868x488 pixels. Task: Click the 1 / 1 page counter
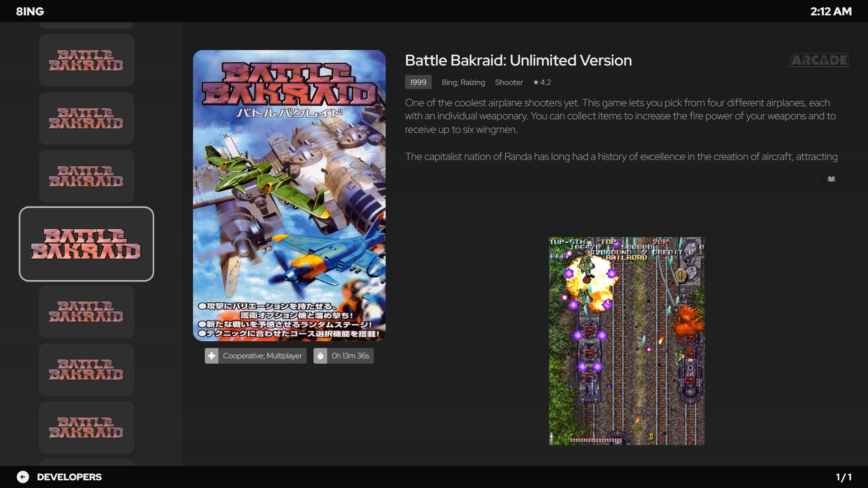(844, 477)
